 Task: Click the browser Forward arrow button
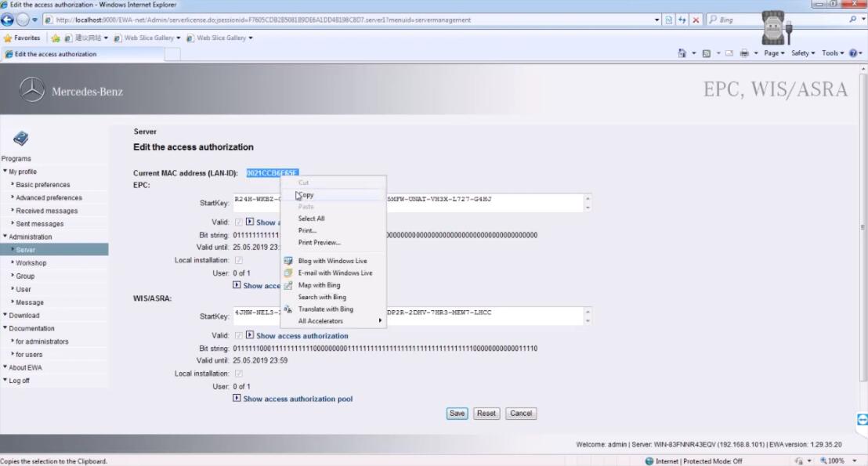[22, 20]
